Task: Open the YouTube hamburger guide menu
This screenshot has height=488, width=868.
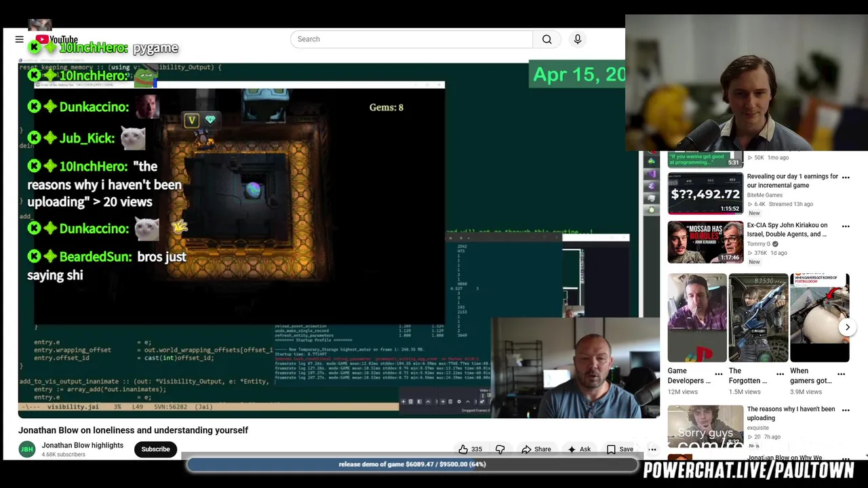Action: click(x=20, y=39)
